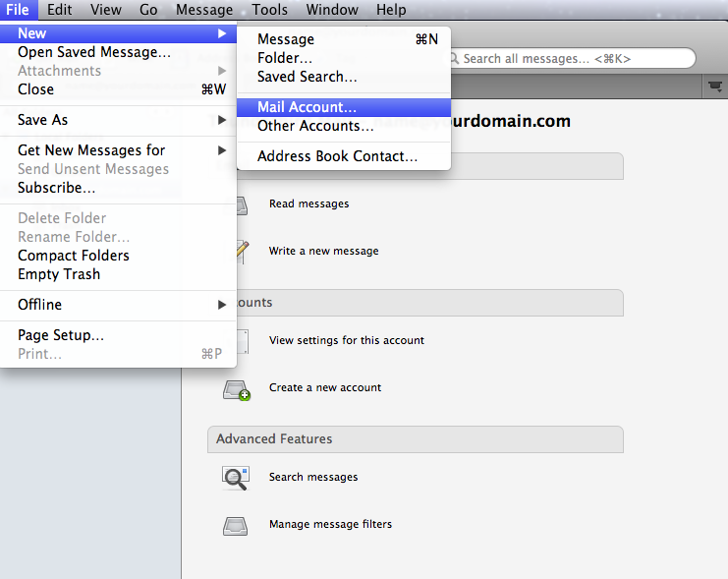Select Close in the File menu
The image size is (728, 579).
click(x=119, y=89)
